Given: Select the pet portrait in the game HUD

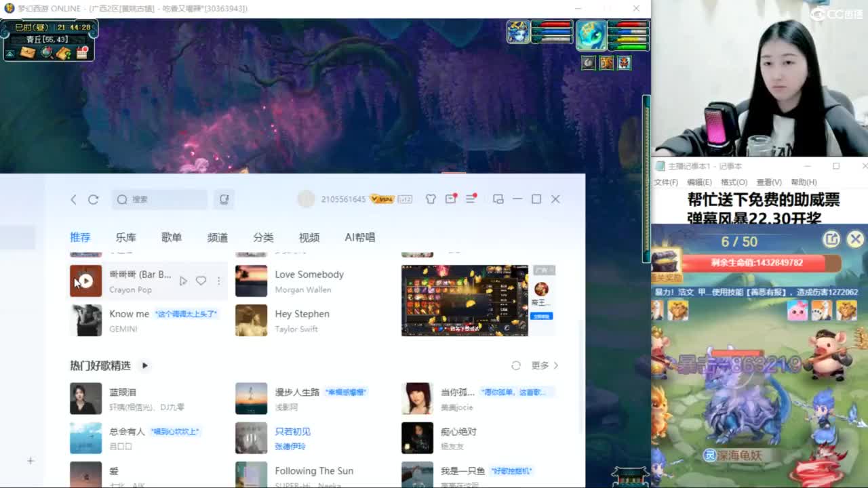Looking at the screenshot, I should click(x=591, y=35).
